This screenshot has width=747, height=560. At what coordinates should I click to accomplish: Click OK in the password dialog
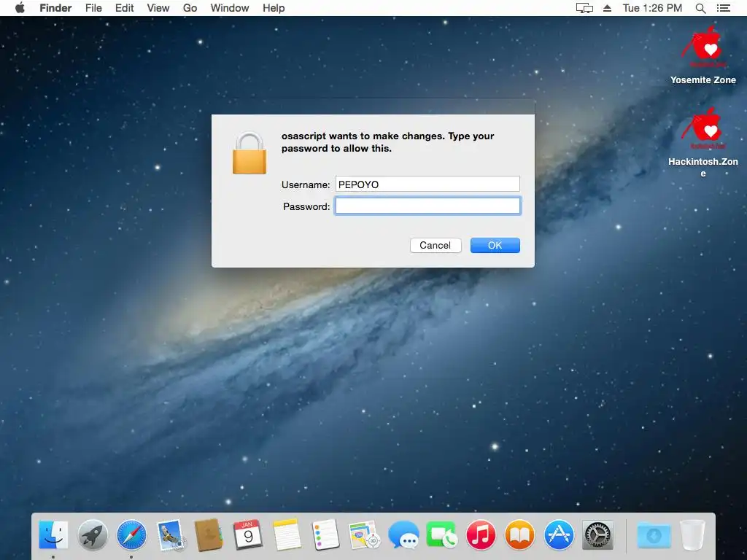[495, 245]
